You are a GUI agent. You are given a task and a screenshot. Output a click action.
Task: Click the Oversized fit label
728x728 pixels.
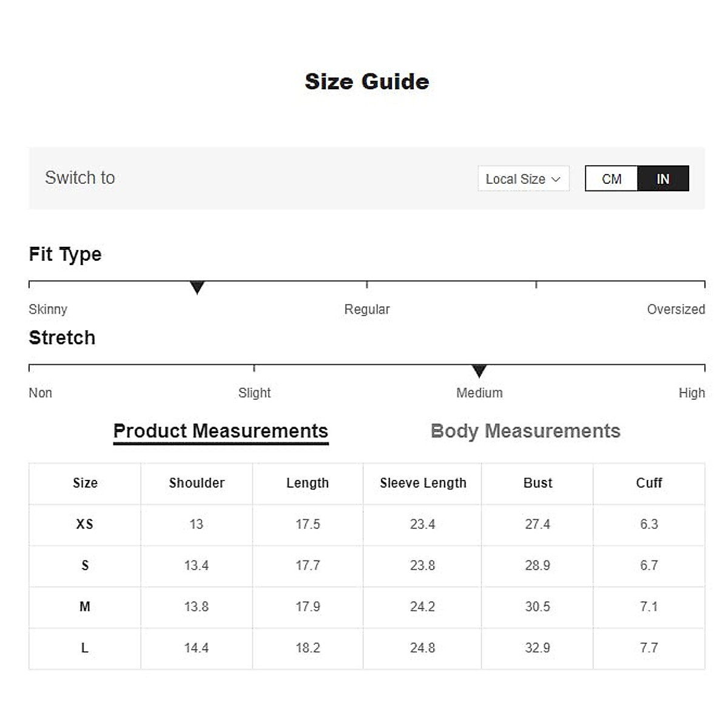point(675,309)
